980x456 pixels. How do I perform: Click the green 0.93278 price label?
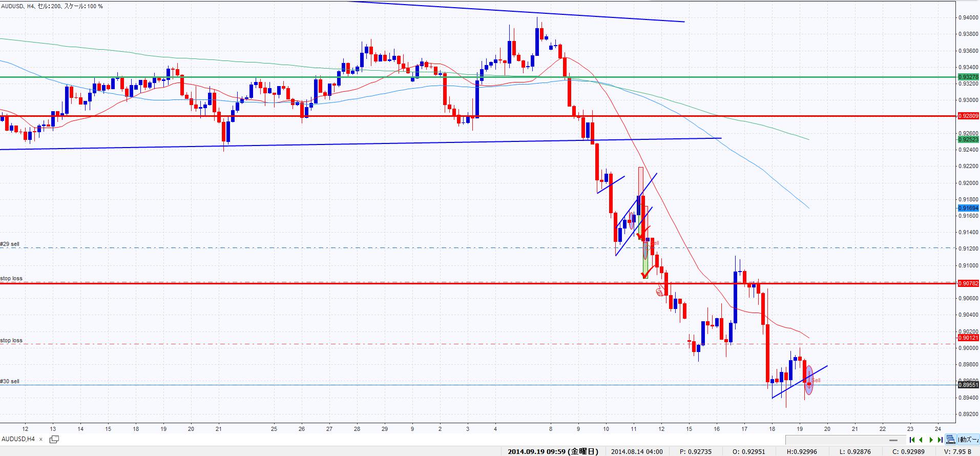968,77
